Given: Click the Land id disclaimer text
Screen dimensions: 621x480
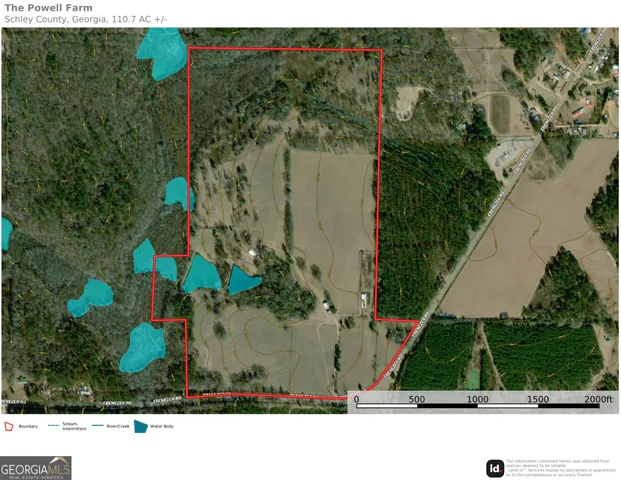Looking at the screenshot, I should 561,468.
